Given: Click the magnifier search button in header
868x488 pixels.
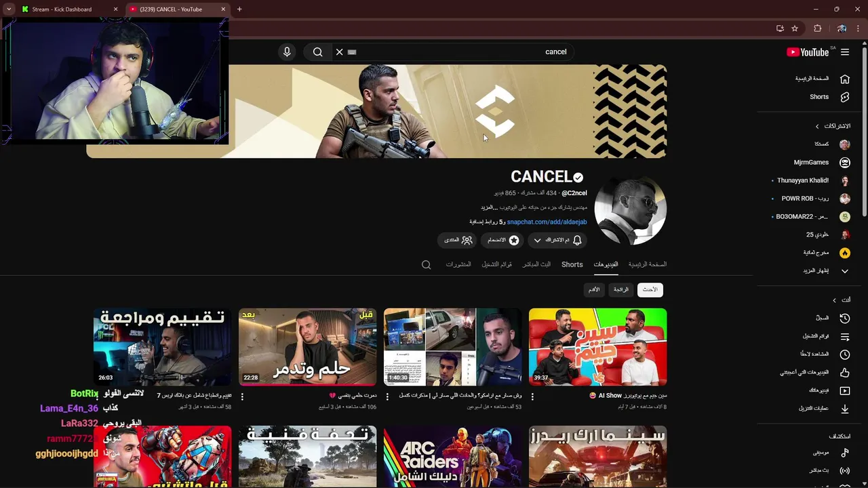Looking at the screenshot, I should point(317,52).
